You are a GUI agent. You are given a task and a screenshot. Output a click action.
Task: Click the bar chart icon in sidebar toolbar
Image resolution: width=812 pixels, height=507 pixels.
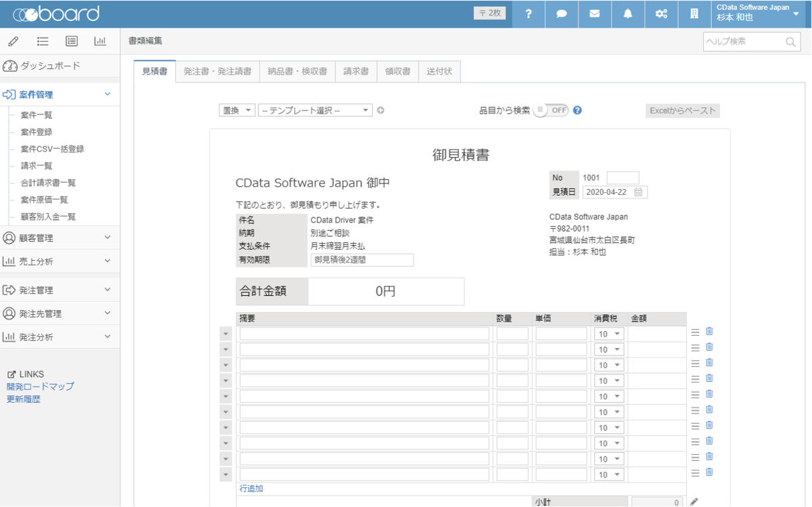(x=100, y=41)
